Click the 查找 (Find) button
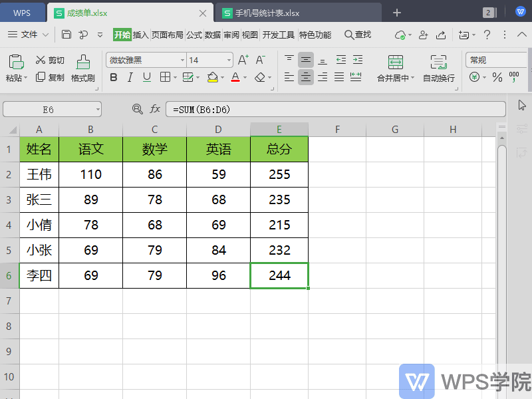Viewport: 532px width, 399px height. pos(358,35)
